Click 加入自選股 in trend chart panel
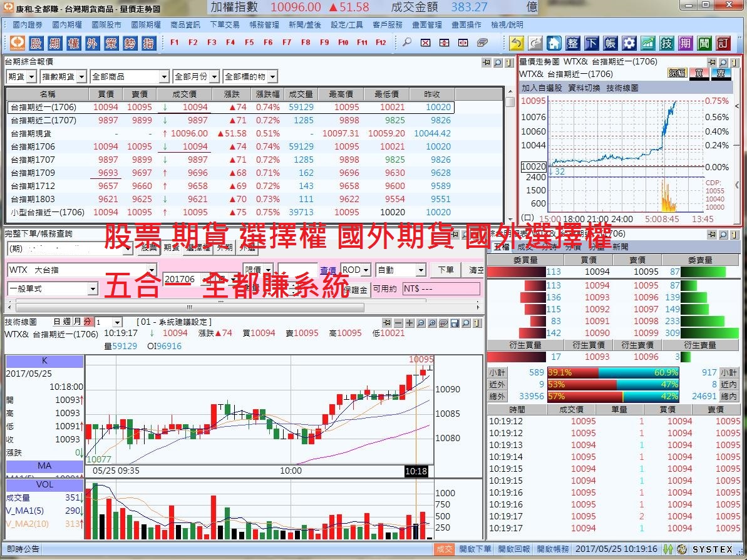The width and height of the screenshot is (747, 560). tap(542, 88)
